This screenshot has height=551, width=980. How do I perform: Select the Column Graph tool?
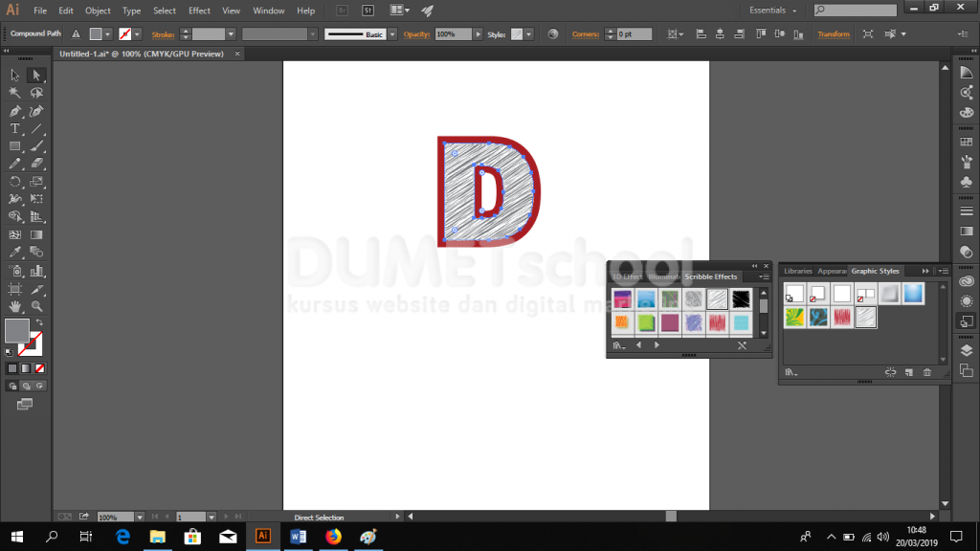click(36, 271)
